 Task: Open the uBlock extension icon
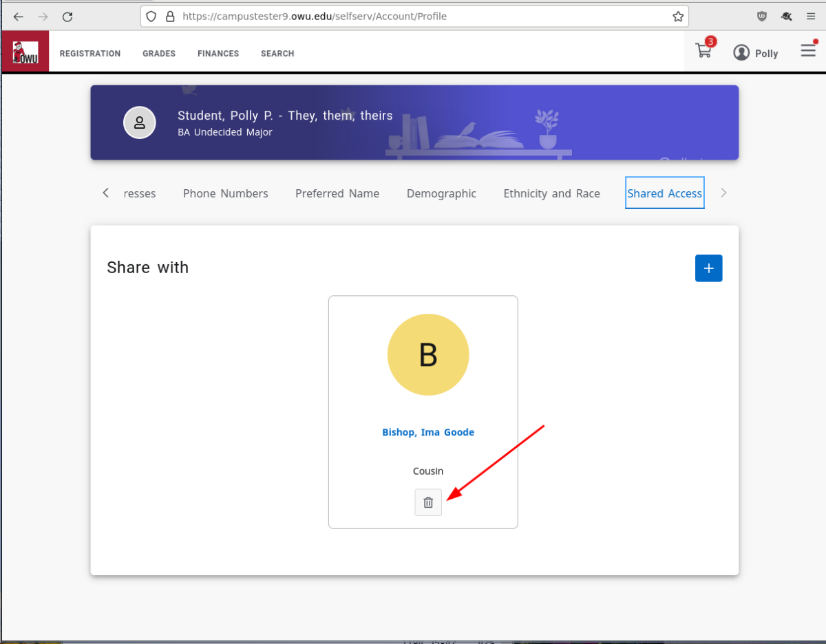pos(761,17)
